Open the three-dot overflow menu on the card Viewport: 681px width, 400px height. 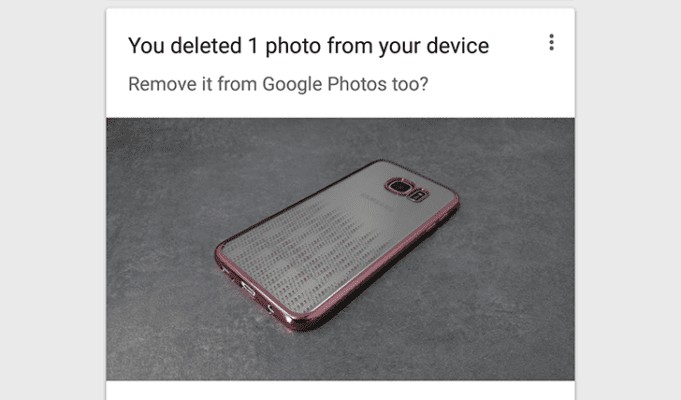pyautogui.click(x=551, y=43)
